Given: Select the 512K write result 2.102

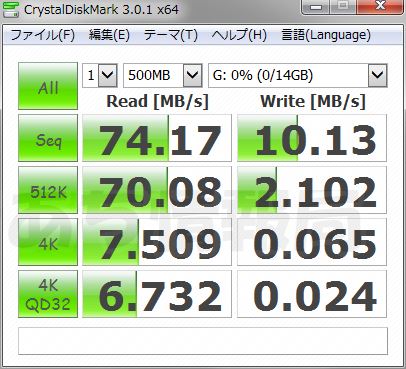Looking at the screenshot, I should [x=312, y=190].
